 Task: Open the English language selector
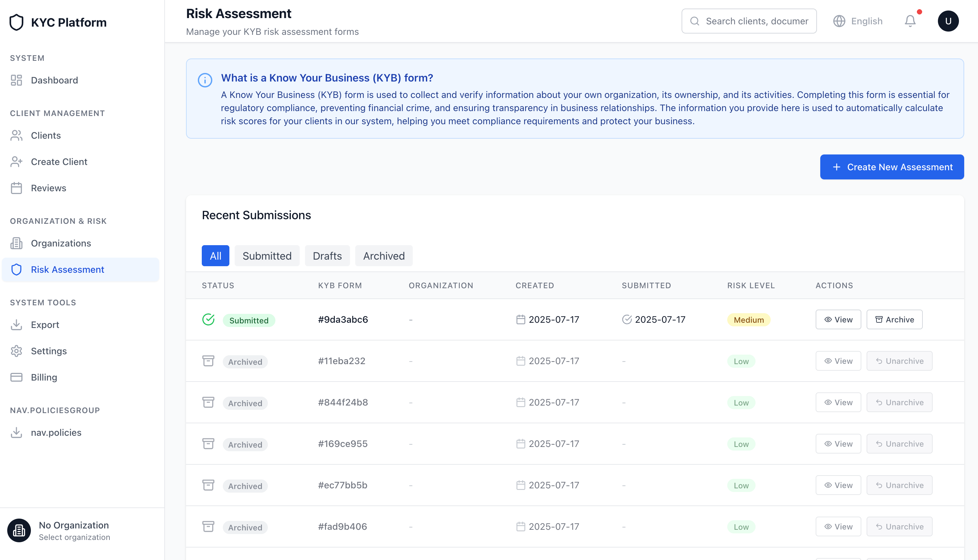pyautogui.click(x=858, y=21)
